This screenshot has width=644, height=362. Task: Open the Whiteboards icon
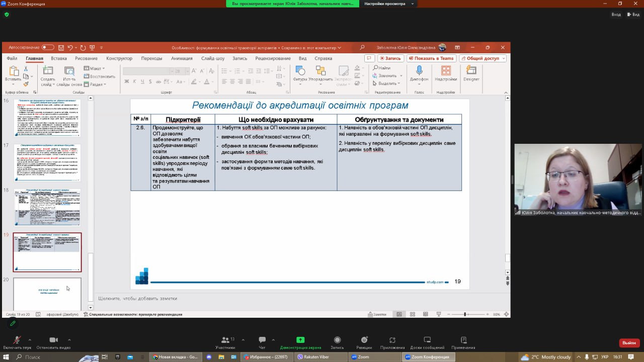point(427,340)
